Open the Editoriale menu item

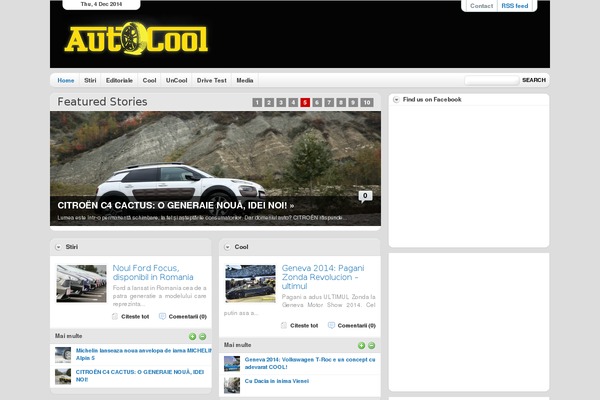119,80
